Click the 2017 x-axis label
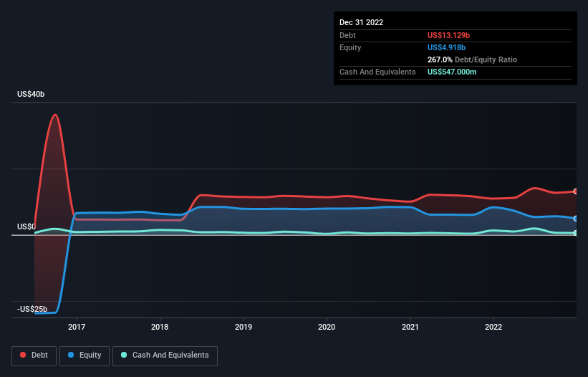Viewport: 588px width, 377px height. click(x=77, y=327)
